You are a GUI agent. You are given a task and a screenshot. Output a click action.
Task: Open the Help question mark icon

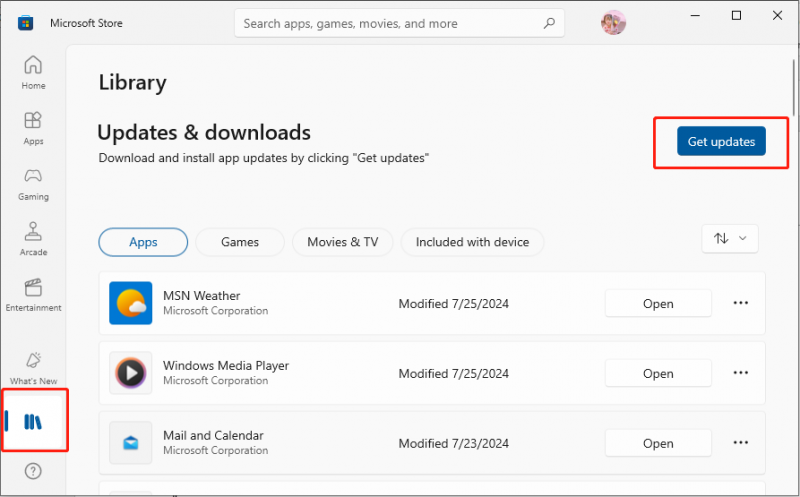[x=33, y=471]
